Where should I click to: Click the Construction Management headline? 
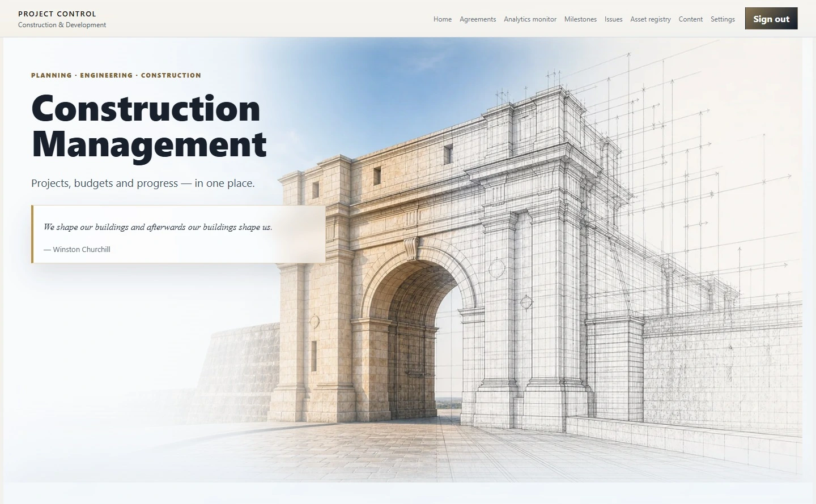[x=149, y=126]
